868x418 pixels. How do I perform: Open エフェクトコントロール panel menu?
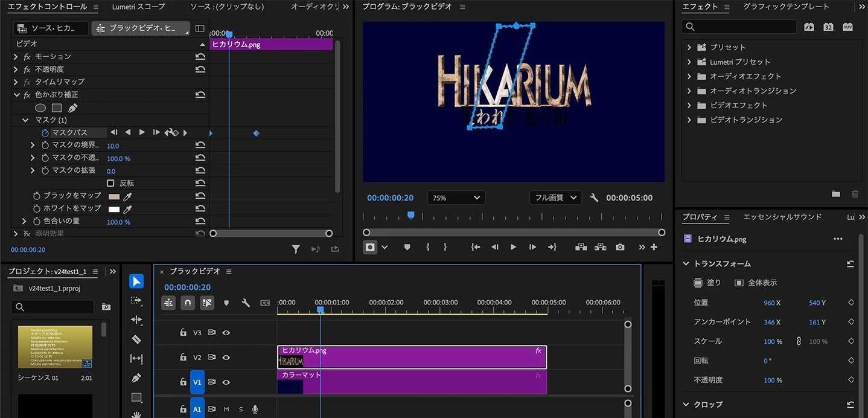[x=95, y=7]
